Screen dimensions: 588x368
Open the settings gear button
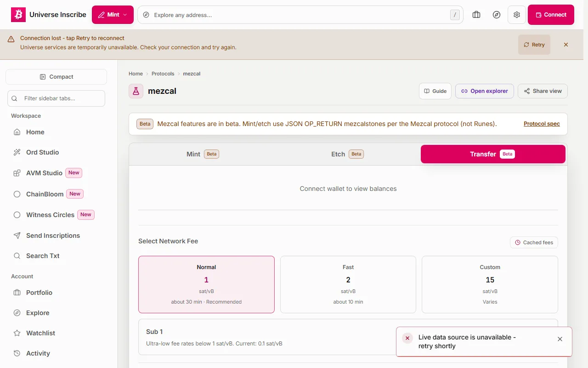click(517, 15)
